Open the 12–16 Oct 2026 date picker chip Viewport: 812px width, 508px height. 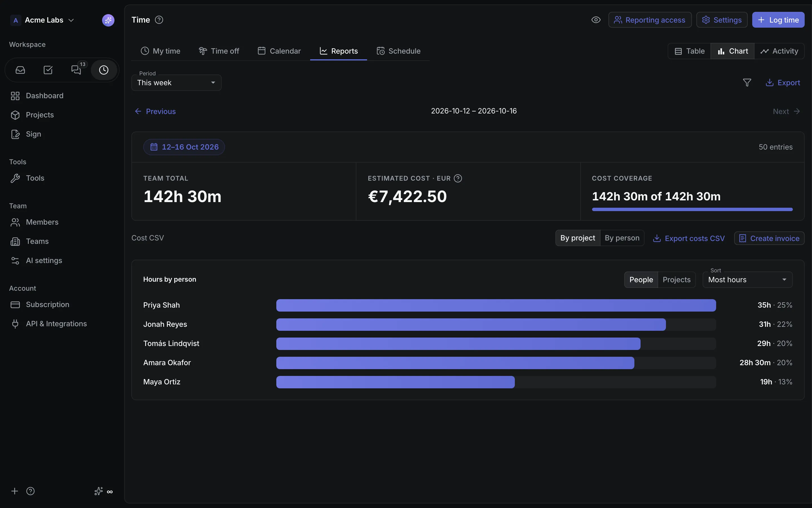184,147
